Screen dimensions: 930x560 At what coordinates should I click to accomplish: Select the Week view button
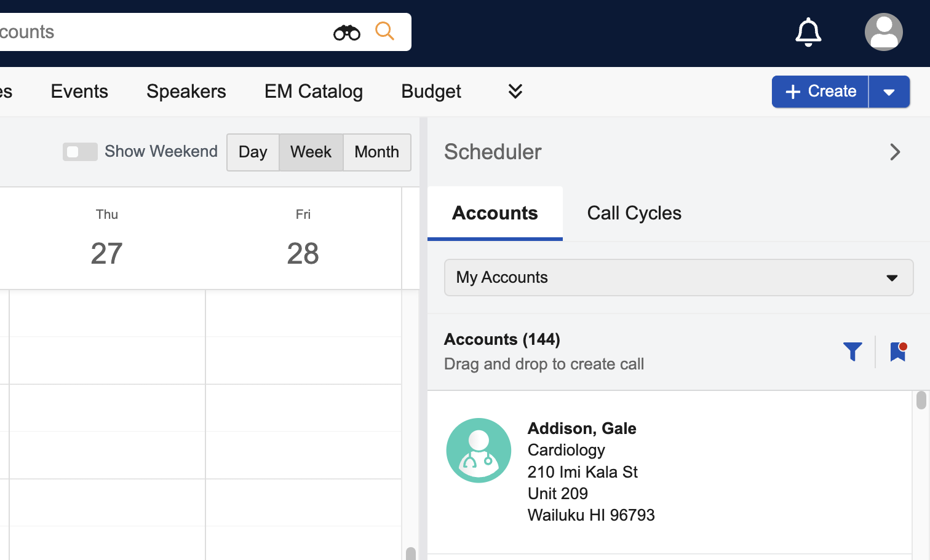click(x=311, y=152)
